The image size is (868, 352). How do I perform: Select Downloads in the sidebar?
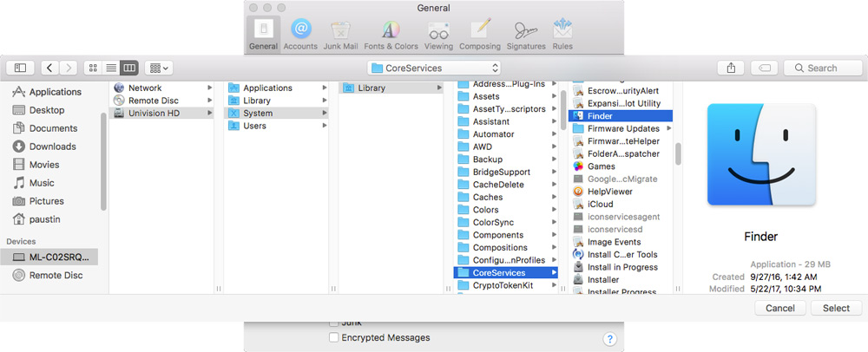(x=49, y=147)
